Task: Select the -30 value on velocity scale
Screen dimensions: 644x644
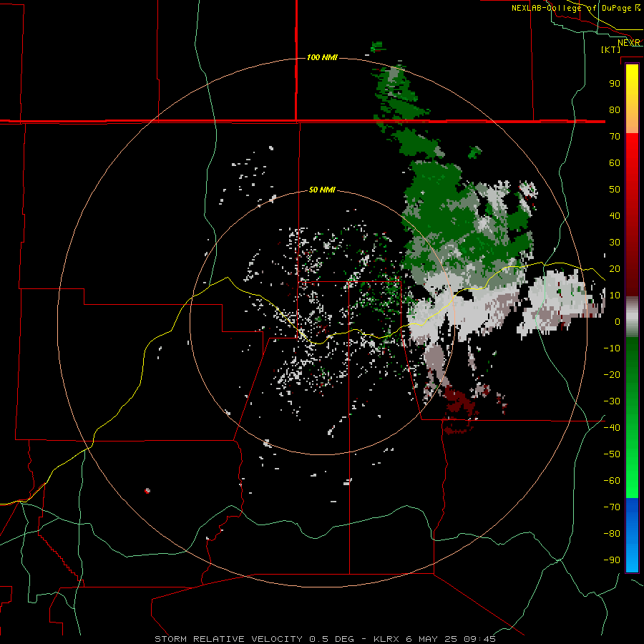Action: coord(612,401)
